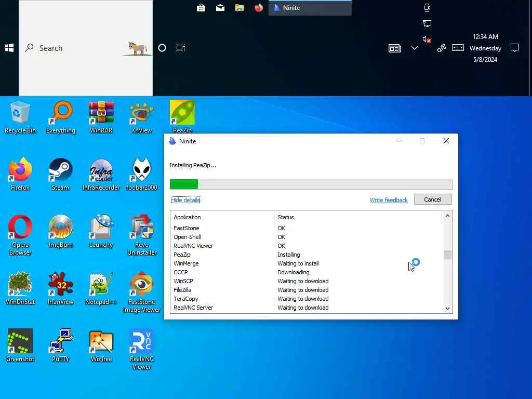The height and width of the screenshot is (399, 532).
Task: Open the clock showing 12:34 AM
Action: pyautogui.click(x=485, y=48)
